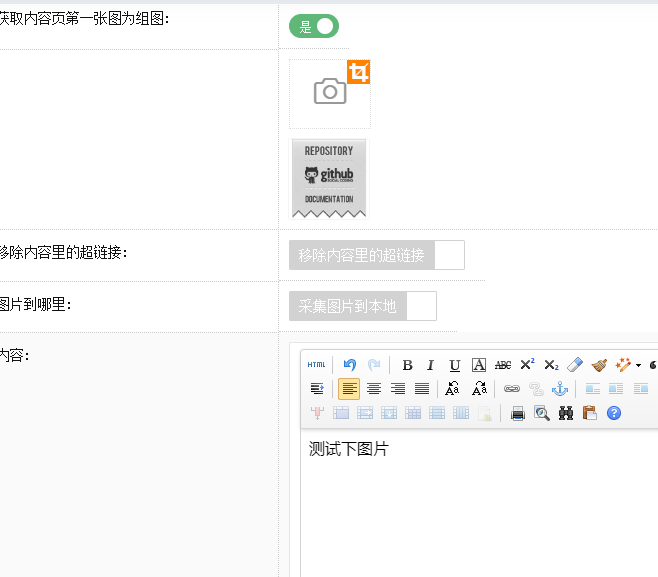
Task: Apply strikethrough to text
Action: [x=503, y=365]
